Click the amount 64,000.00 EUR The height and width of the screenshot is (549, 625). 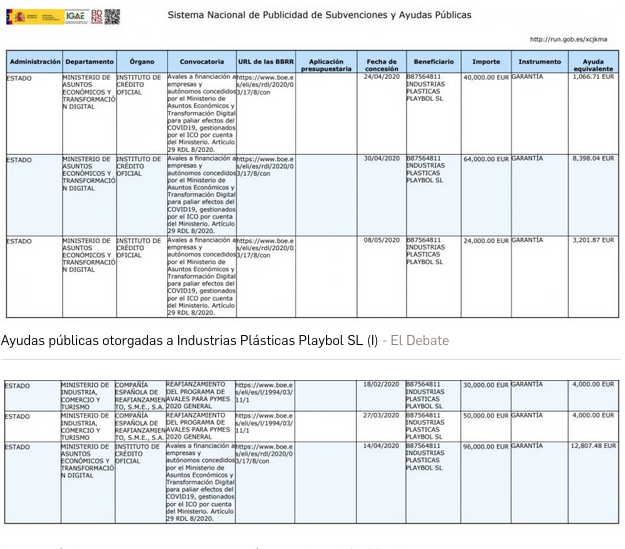pos(486,159)
